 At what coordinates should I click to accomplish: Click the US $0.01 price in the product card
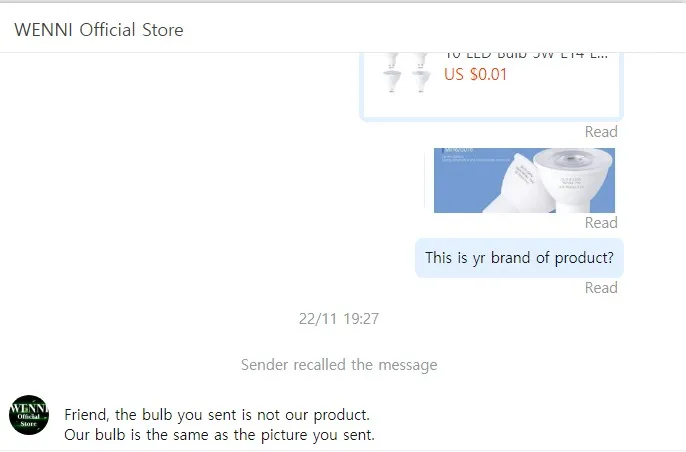pyautogui.click(x=476, y=74)
